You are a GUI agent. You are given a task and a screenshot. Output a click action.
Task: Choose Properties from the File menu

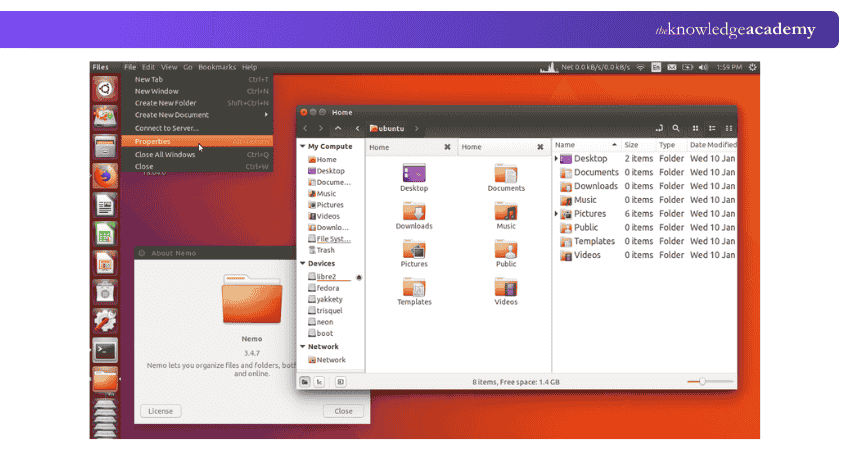pyautogui.click(x=153, y=141)
